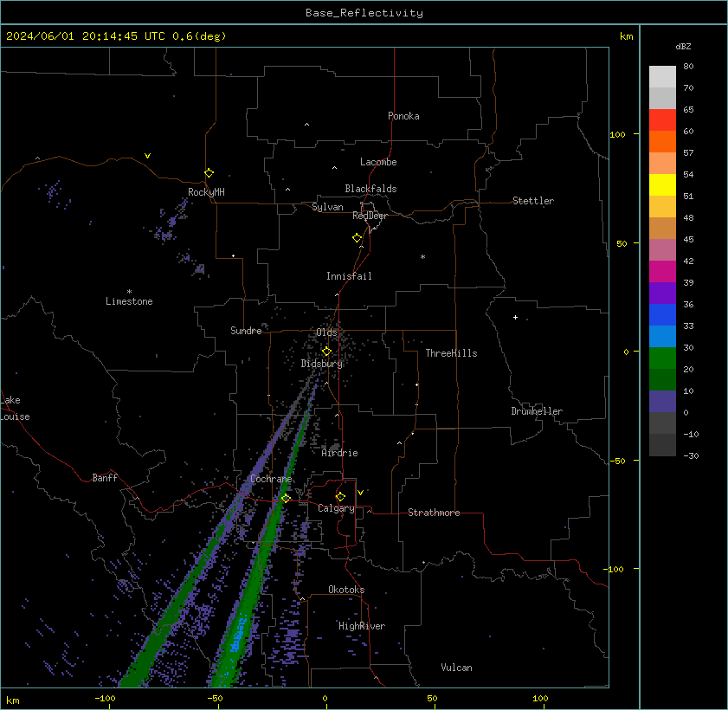Click the Stettler city label
Image resolution: width=728 pixels, height=710 pixels.
pyautogui.click(x=533, y=201)
